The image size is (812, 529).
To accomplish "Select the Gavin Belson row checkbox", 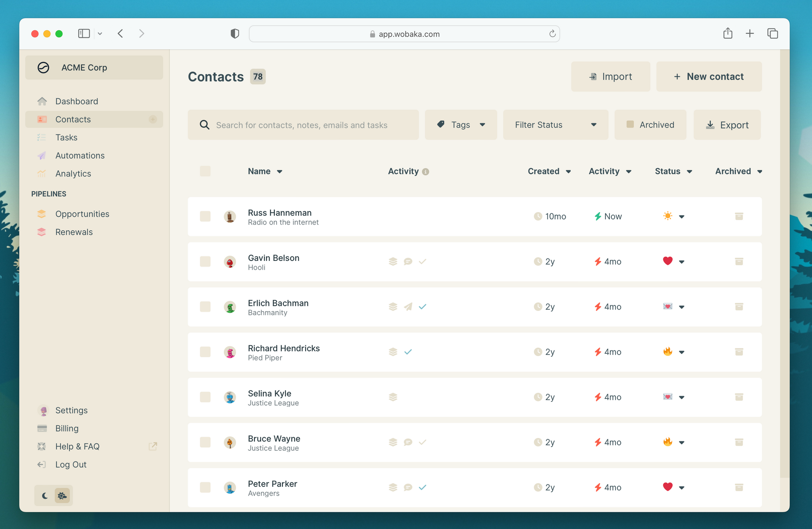I will tap(205, 261).
